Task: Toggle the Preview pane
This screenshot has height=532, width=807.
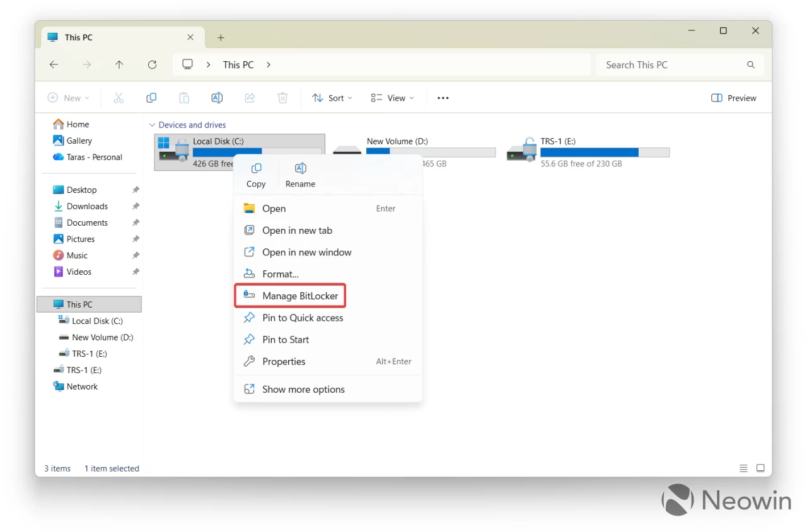Action: (733, 98)
